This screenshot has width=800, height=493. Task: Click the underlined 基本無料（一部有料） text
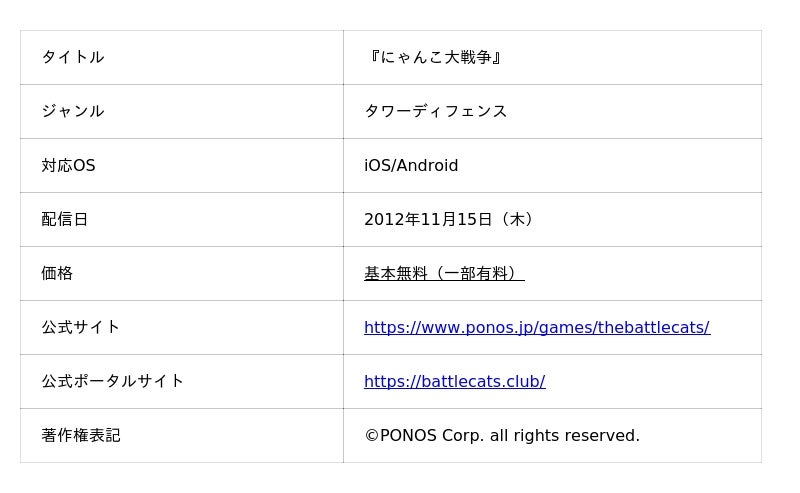[x=443, y=274]
